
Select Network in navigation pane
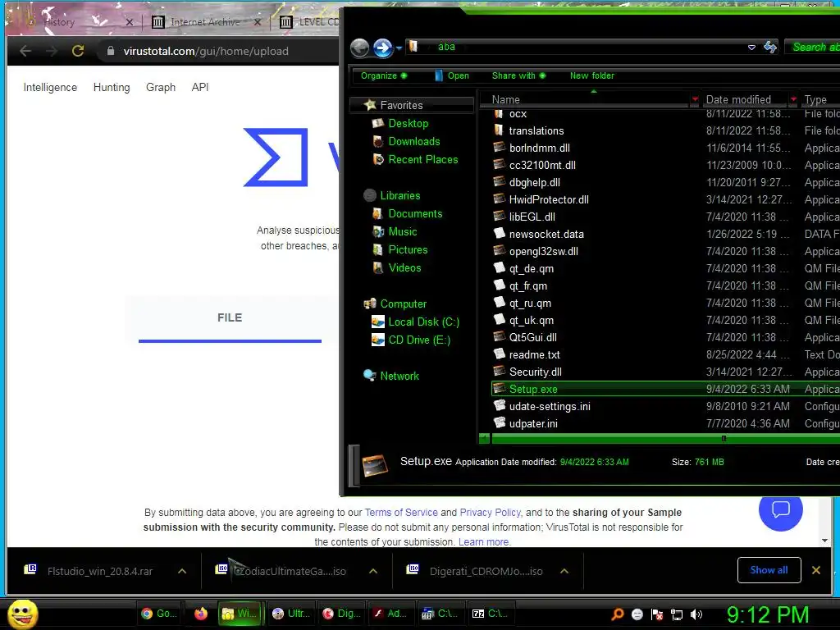click(x=399, y=376)
